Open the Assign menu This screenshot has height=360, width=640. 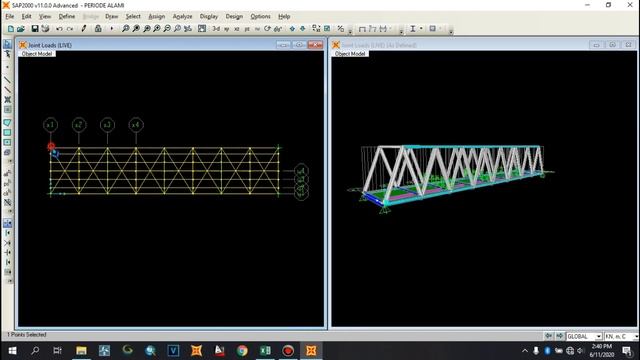tap(156, 16)
